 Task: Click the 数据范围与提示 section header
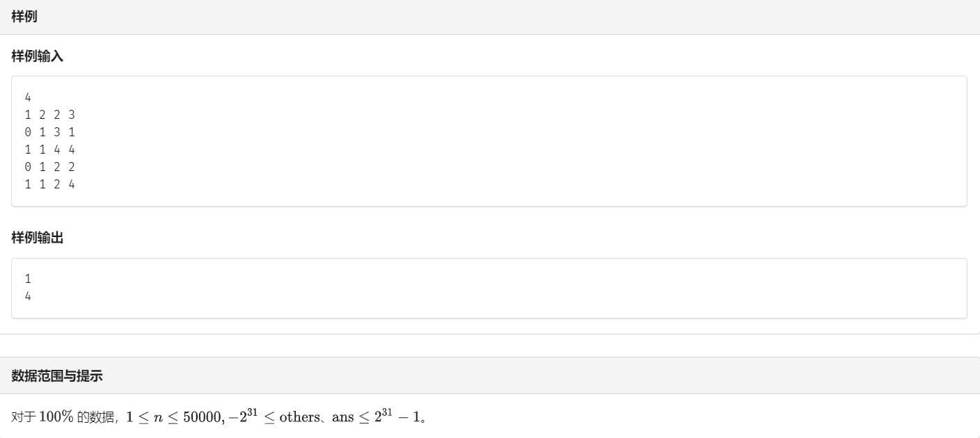(57, 376)
